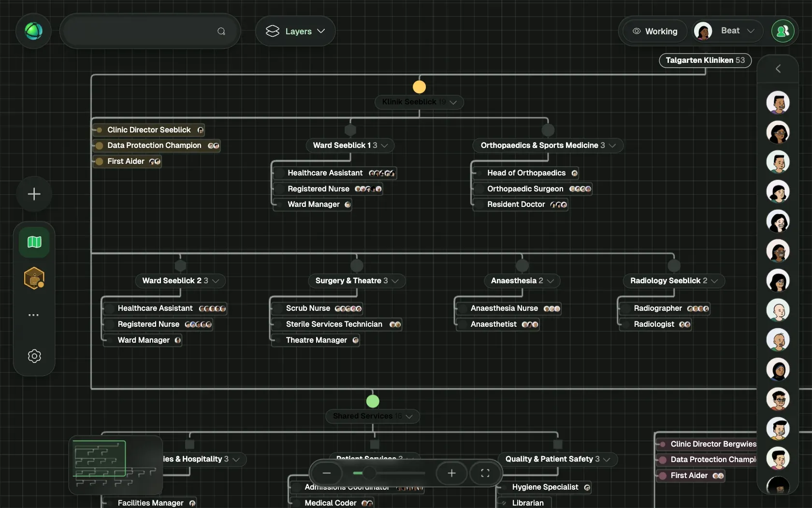The height and width of the screenshot is (508, 812).
Task: Collapse Orthopaedics & Sports Medicine group
Action: click(x=612, y=145)
